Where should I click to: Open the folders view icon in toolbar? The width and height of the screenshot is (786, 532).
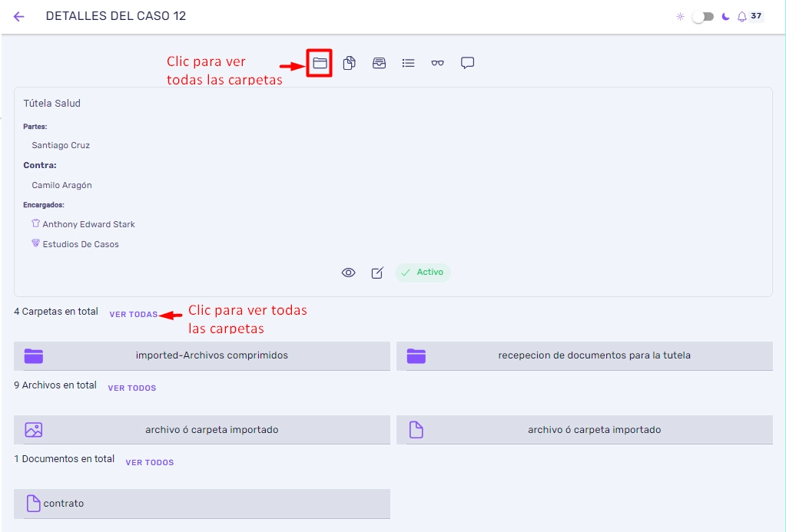tap(320, 63)
